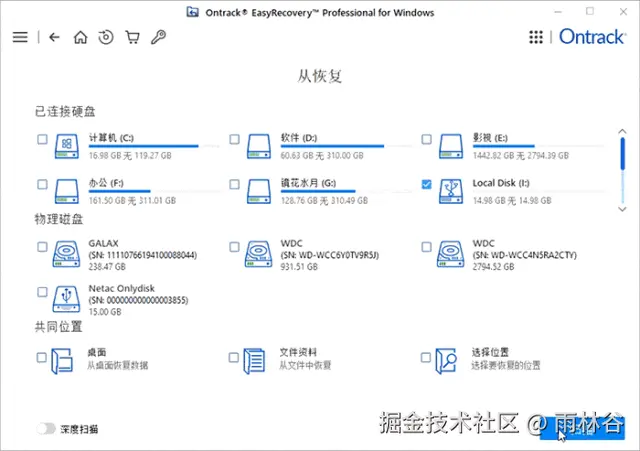The image size is (640, 451).
Task: Click 选择要恢复的位置 description
Action: (x=506, y=365)
